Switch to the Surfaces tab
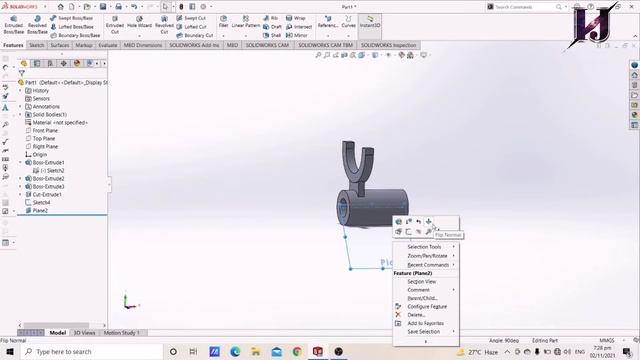The image size is (640, 360). [60, 45]
